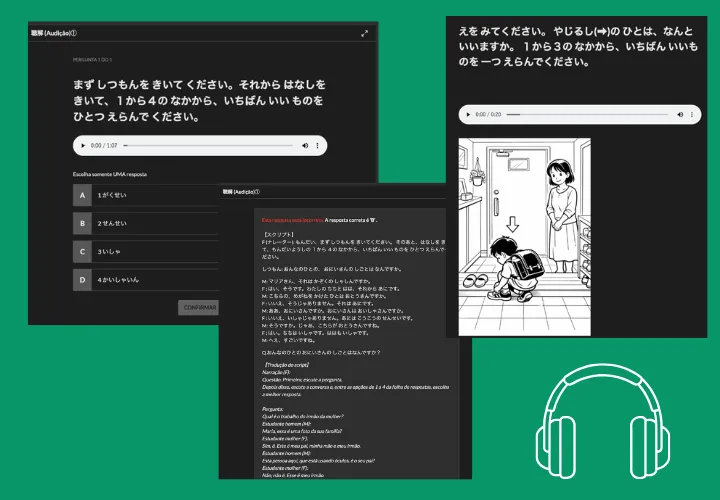Click the letter B answer tile
This screenshot has height=500, width=720.
[82, 224]
